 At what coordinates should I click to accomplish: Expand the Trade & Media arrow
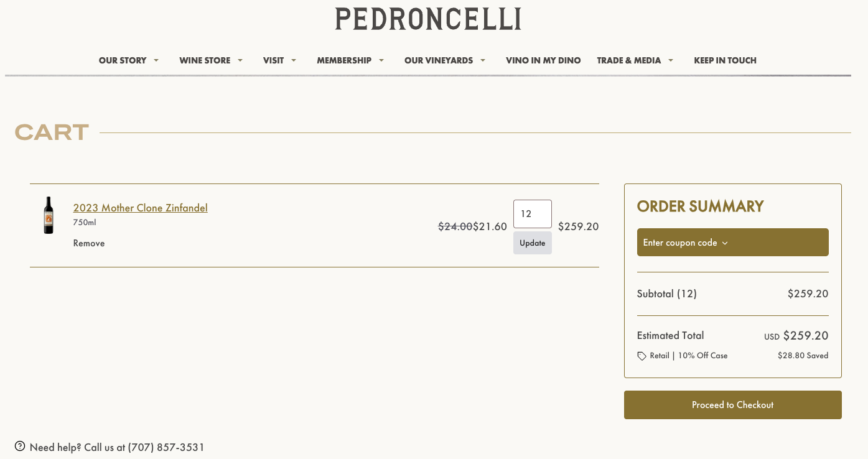671,60
